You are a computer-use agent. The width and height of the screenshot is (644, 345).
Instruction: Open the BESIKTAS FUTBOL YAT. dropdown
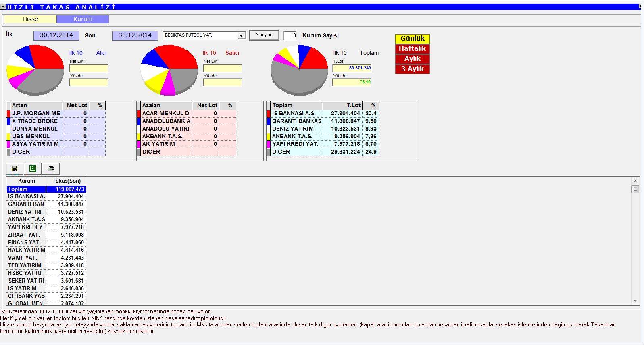pyautogui.click(x=241, y=35)
